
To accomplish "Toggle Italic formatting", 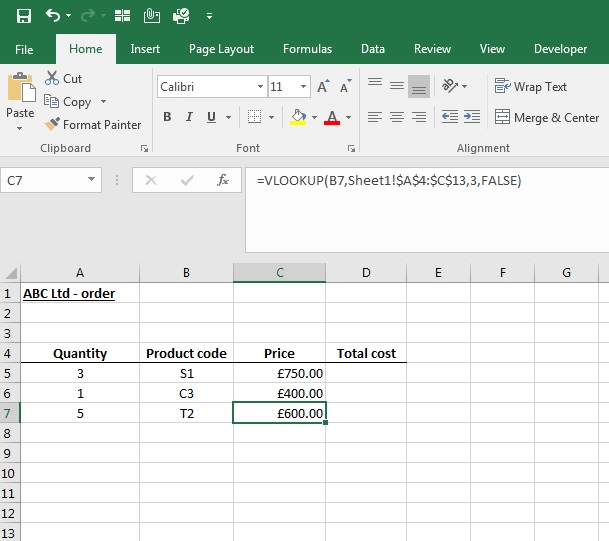I will 189,117.
